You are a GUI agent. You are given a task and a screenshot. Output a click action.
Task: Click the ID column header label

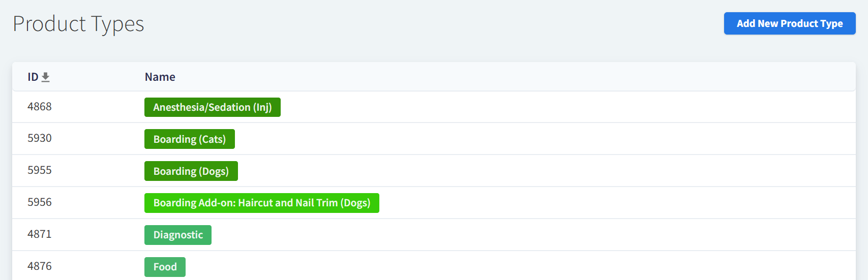click(x=33, y=77)
